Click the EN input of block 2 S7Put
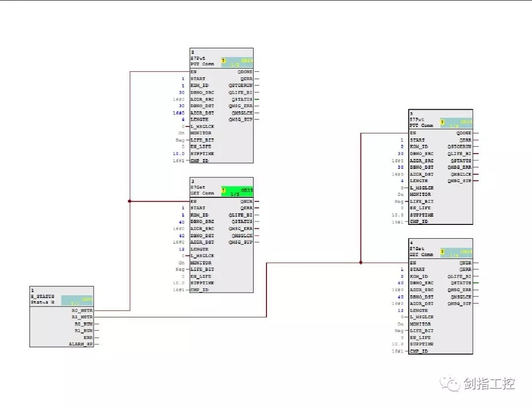Screen dimensions: 532x407 [x=194, y=72]
